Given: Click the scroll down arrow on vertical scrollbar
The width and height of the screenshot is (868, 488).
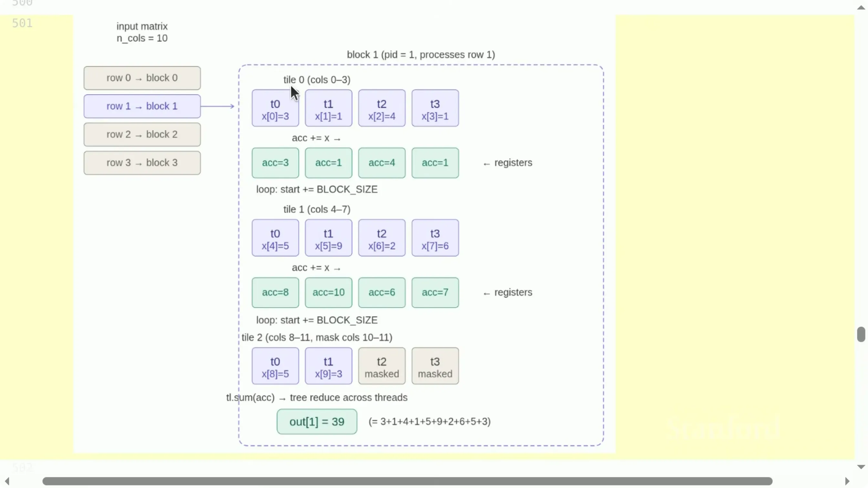Looking at the screenshot, I should 861,467.
